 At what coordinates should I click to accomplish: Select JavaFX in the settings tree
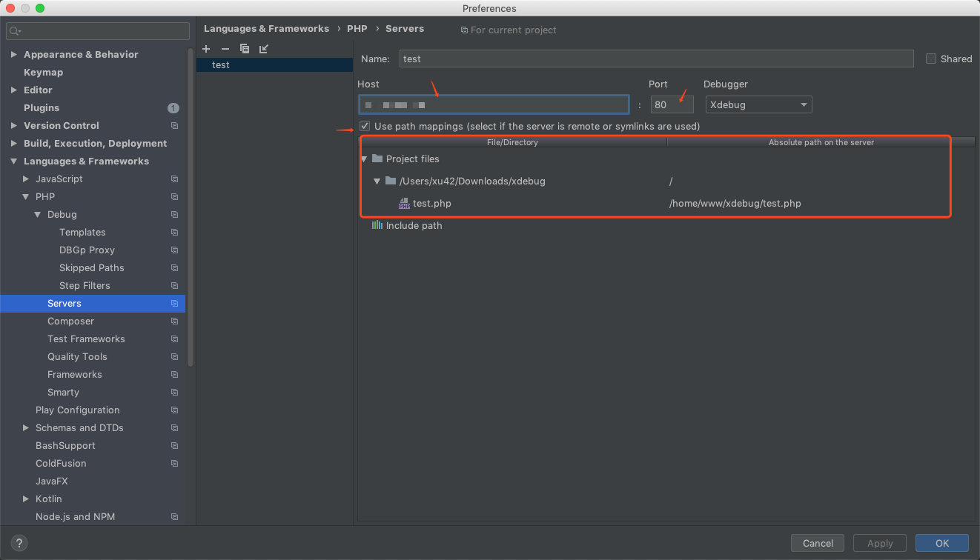point(52,481)
